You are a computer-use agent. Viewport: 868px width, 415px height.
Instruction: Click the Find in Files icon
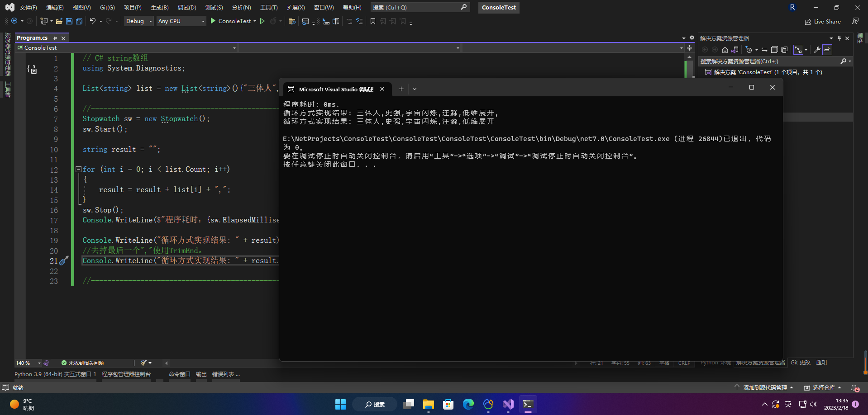click(x=292, y=21)
